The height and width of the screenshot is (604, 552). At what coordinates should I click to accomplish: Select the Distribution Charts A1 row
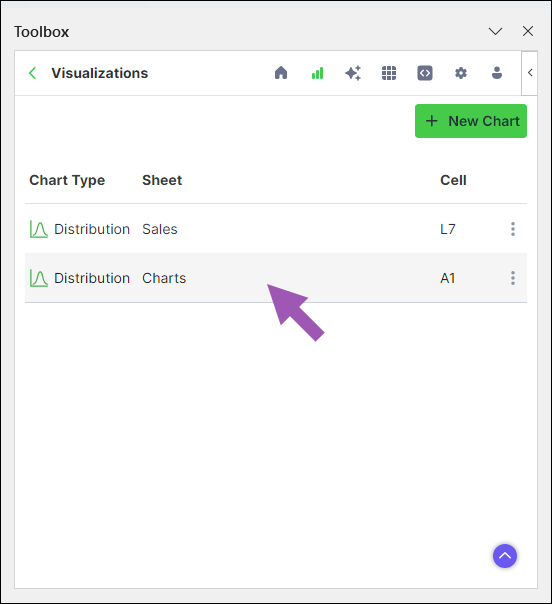(276, 278)
